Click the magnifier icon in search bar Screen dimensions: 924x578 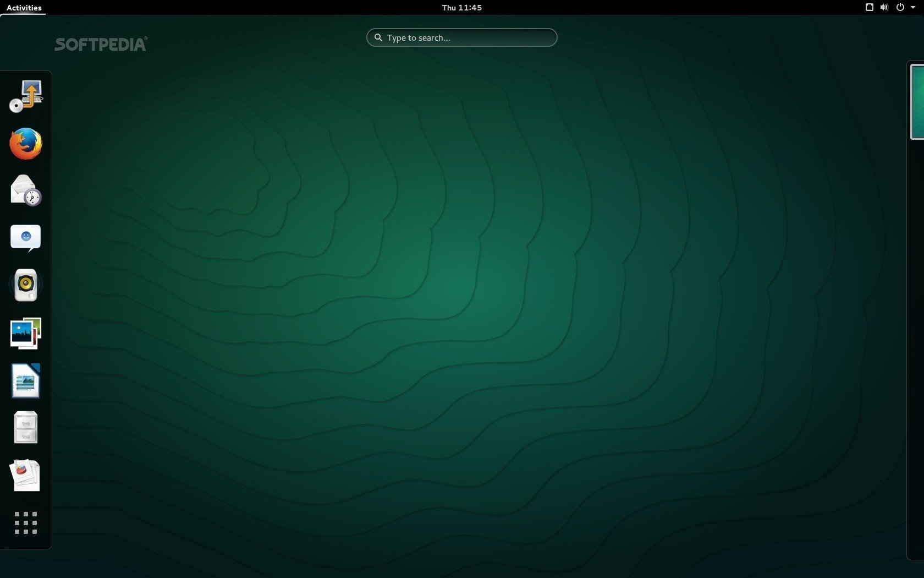tap(378, 38)
